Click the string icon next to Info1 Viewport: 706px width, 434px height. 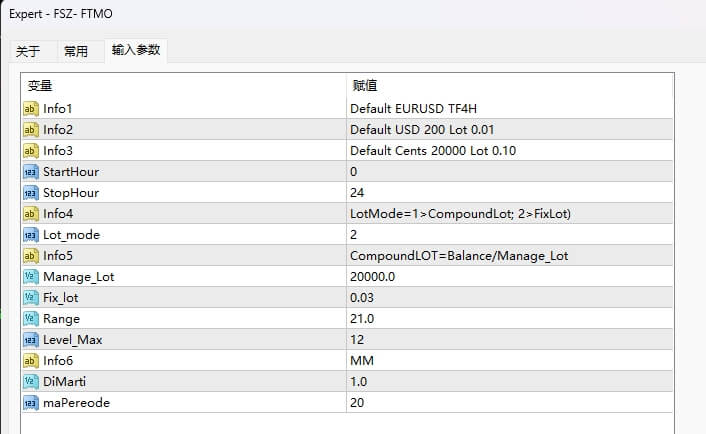[x=30, y=108]
